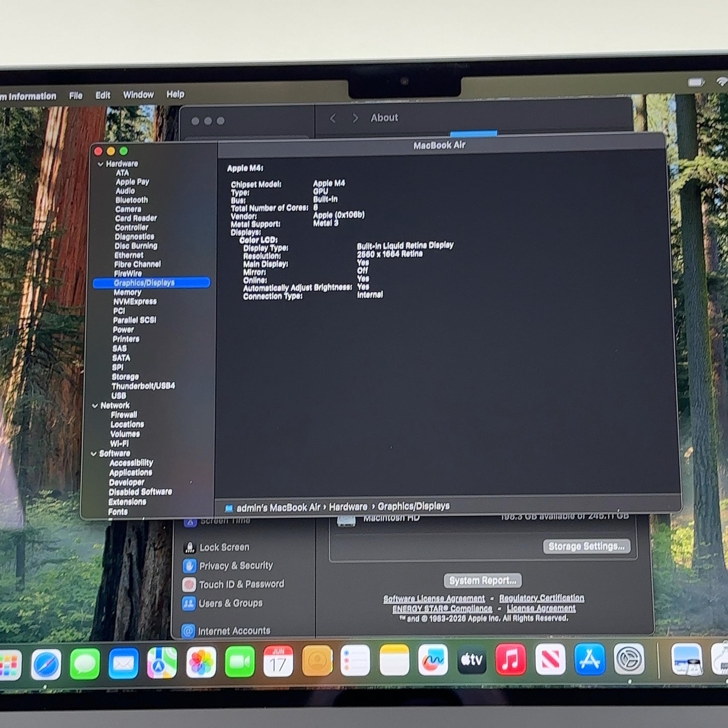Click the Storage Settings... button
This screenshot has width=728, height=728.
tap(586, 547)
